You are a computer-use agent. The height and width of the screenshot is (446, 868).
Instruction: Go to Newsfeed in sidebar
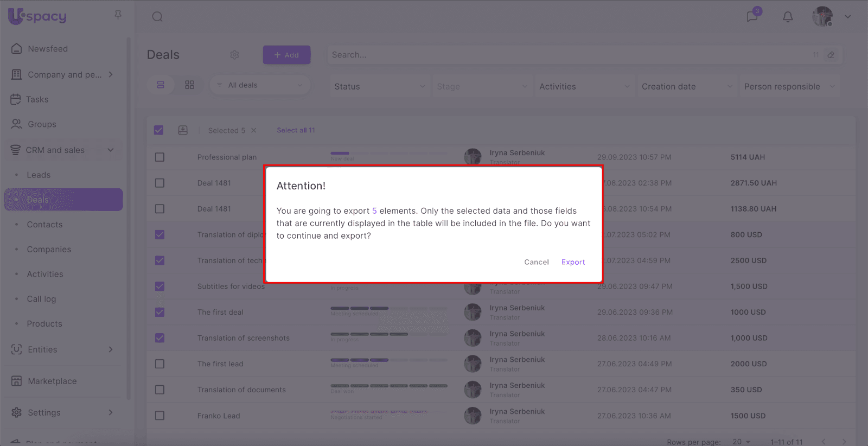pyautogui.click(x=48, y=49)
